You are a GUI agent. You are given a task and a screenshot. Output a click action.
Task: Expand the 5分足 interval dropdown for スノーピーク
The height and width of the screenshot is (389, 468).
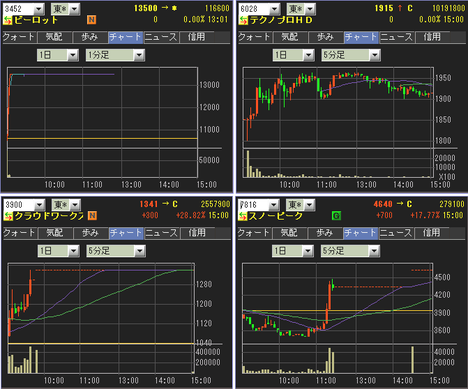click(374, 251)
